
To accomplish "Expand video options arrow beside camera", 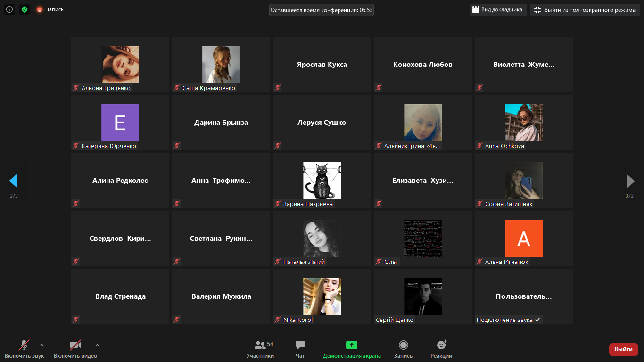I will pyautogui.click(x=98, y=345).
